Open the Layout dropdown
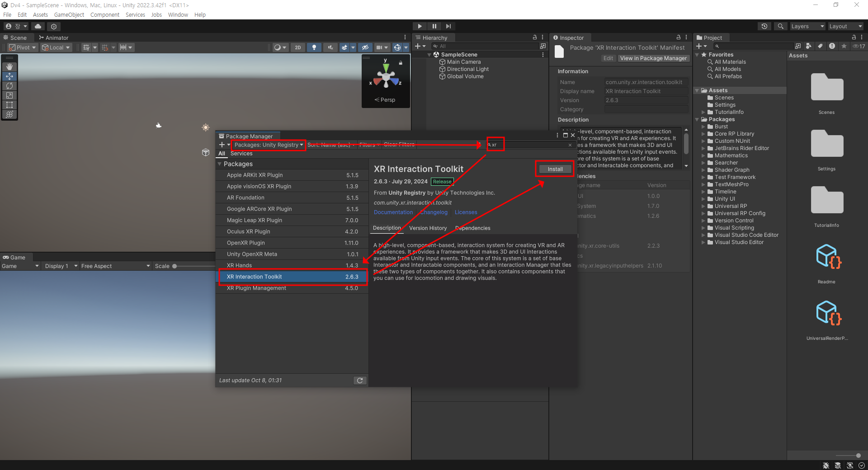Screen dimensions: 868x470 pyautogui.click(x=846, y=26)
